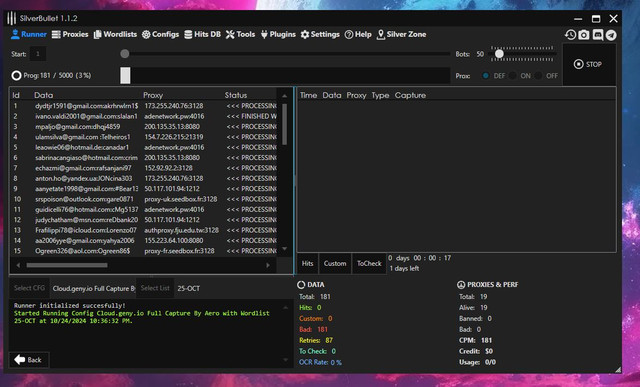Viewport: 640px width, 387px height.
Task: Click the Custom filter tab
Action: [335, 264]
